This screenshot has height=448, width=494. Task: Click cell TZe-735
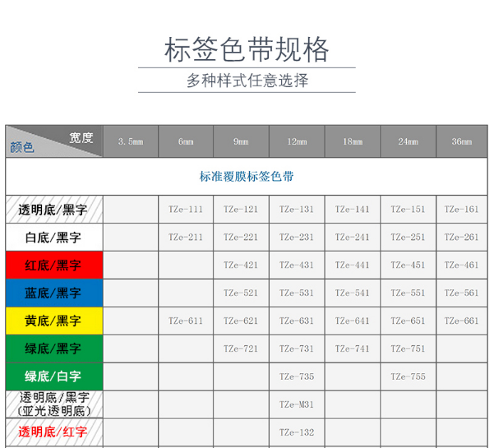[297, 376]
